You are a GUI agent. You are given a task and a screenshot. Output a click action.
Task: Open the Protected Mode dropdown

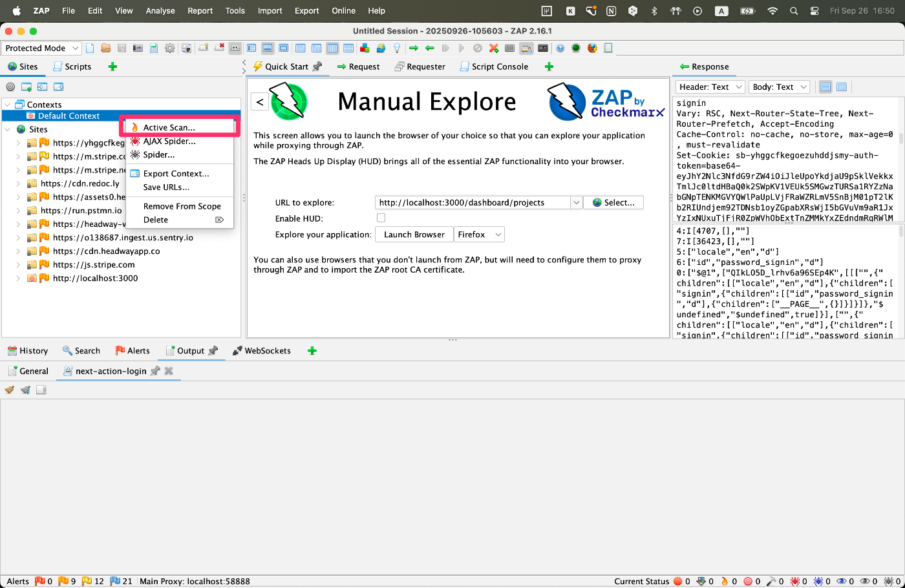pyautogui.click(x=41, y=48)
